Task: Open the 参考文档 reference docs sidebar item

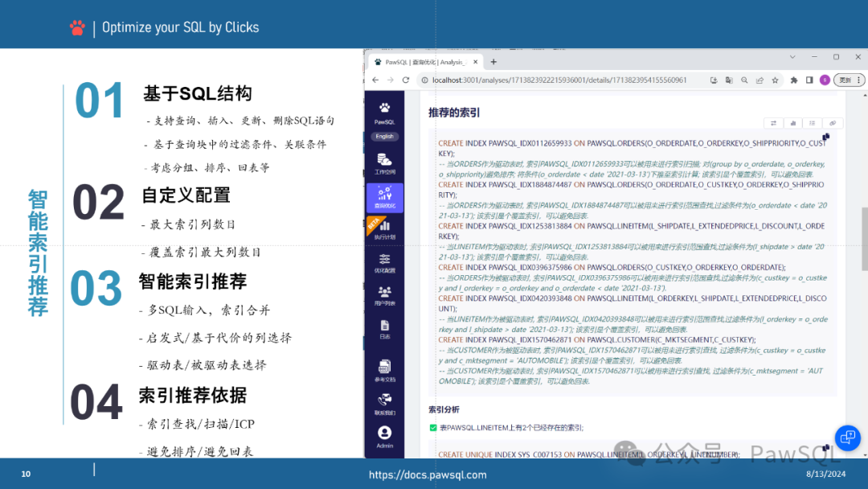Action: [x=384, y=371]
